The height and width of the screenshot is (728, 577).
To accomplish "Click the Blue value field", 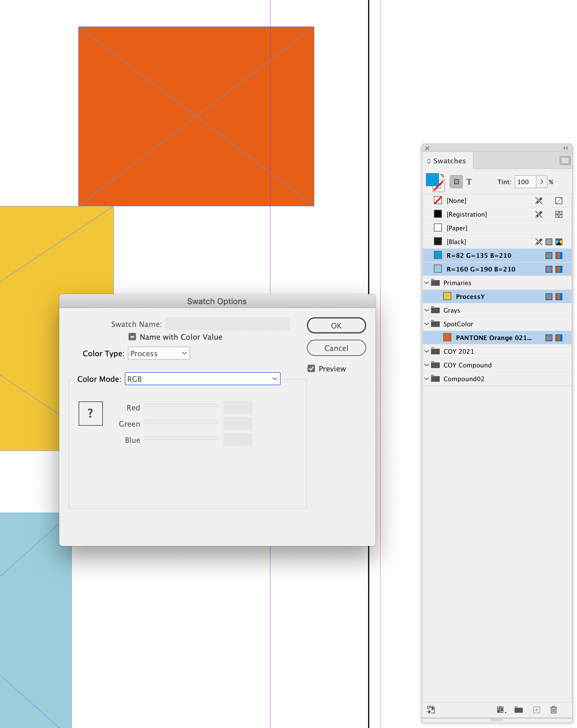I will click(x=238, y=440).
